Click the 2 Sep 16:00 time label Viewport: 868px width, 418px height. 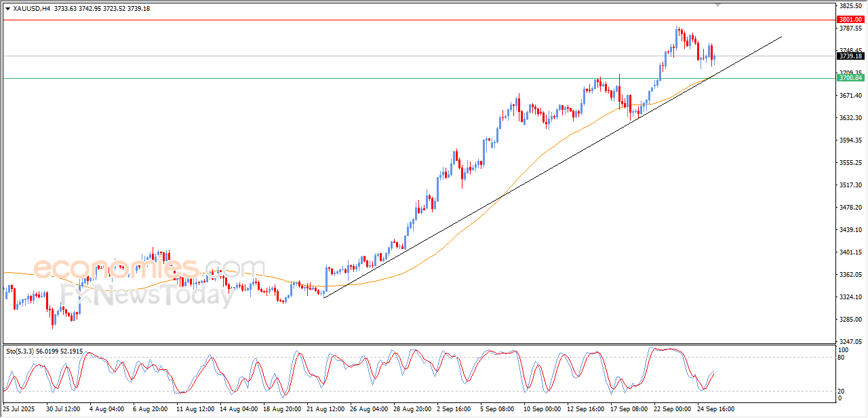coord(455,409)
